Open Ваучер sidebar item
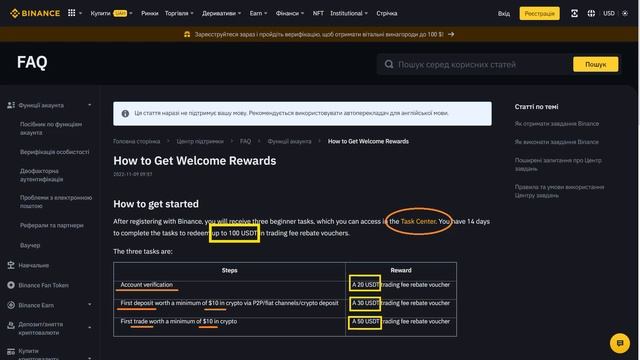This screenshot has height=360, width=640. (x=30, y=245)
